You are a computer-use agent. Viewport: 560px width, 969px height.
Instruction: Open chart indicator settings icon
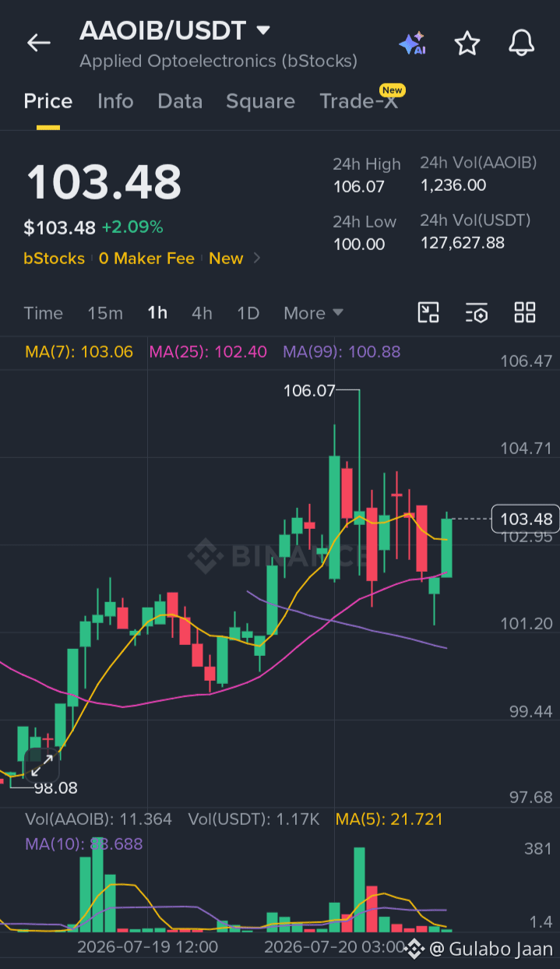477,313
